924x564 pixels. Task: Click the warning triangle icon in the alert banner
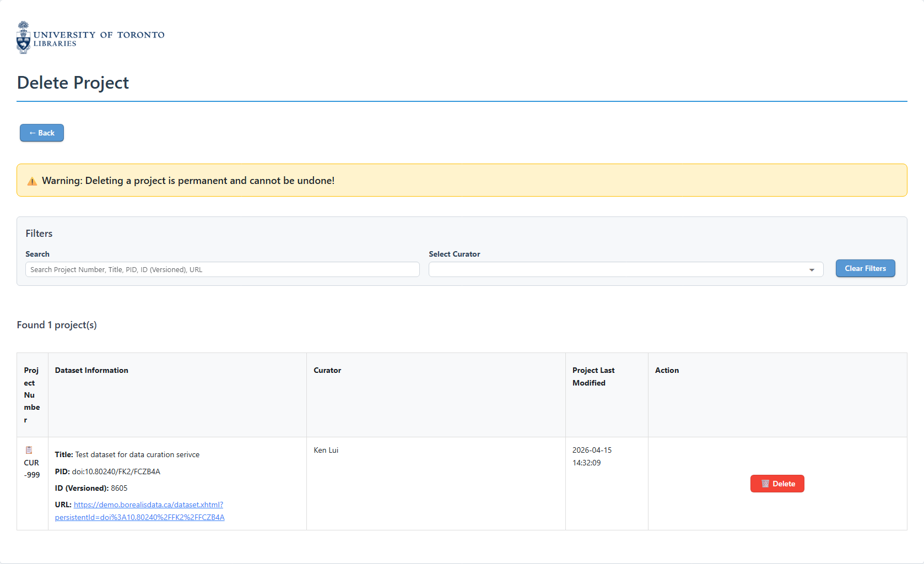(32, 181)
